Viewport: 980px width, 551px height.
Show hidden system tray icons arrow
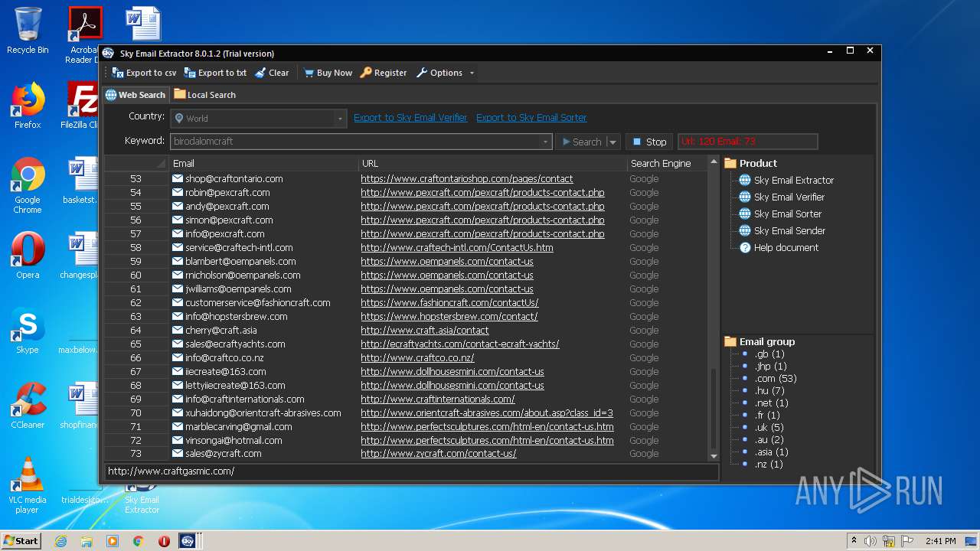point(854,541)
